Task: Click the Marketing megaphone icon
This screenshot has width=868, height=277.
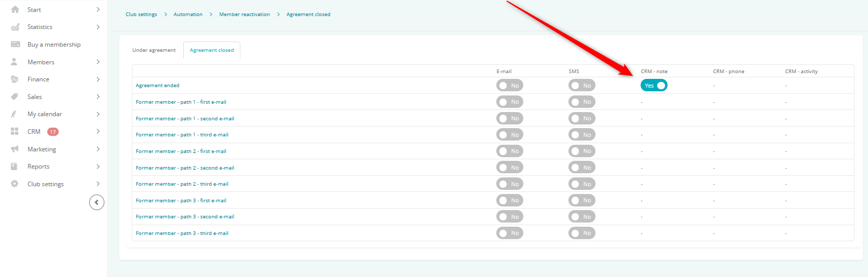Action: 15,149
